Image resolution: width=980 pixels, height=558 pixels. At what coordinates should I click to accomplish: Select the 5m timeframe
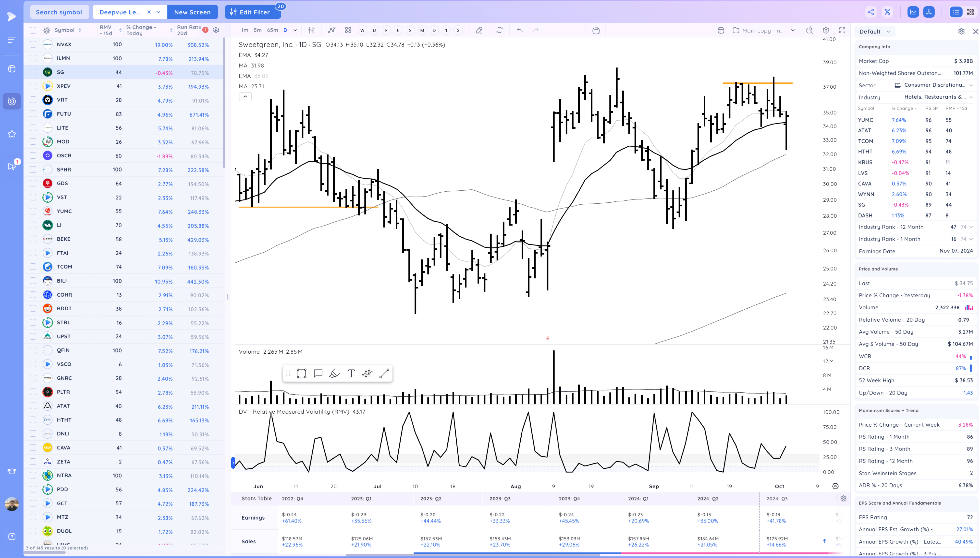[x=257, y=30]
